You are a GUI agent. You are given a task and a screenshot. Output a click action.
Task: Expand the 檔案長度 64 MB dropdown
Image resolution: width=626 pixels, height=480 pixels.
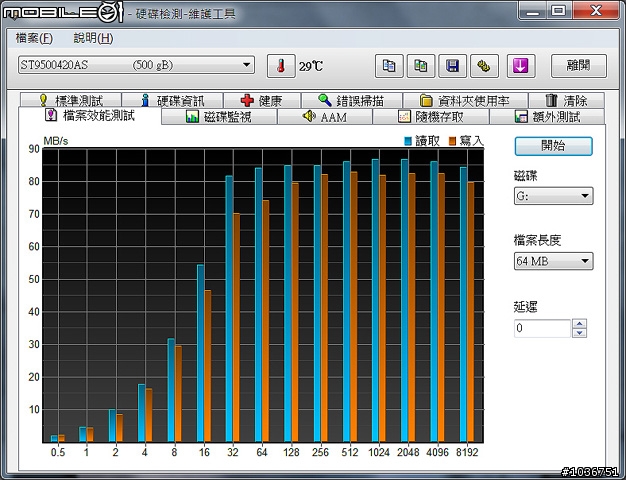click(553, 261)
